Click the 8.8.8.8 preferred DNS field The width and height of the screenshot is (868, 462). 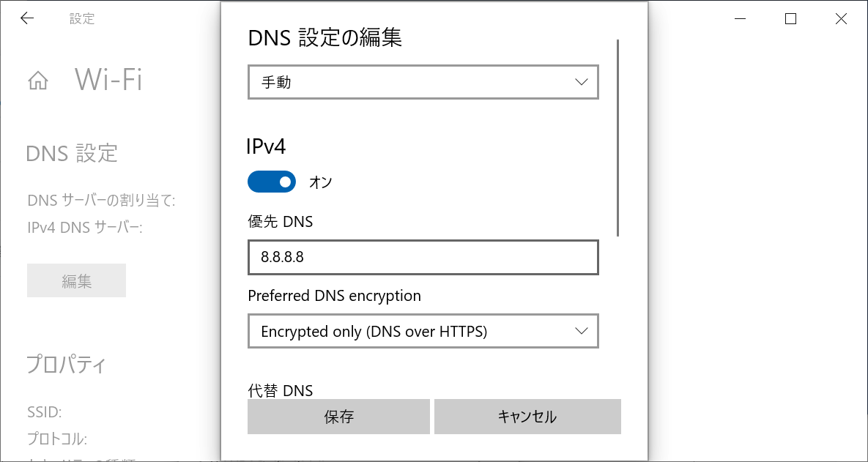423,257
